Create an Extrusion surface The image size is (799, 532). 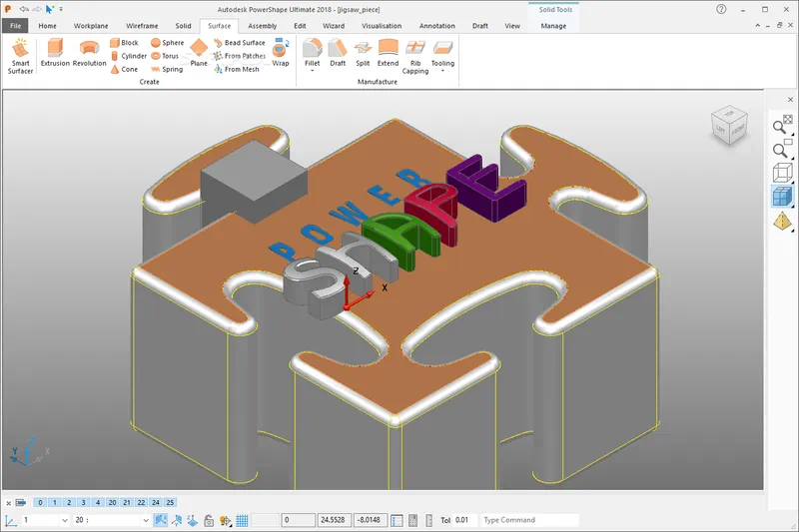pos(55,53)
